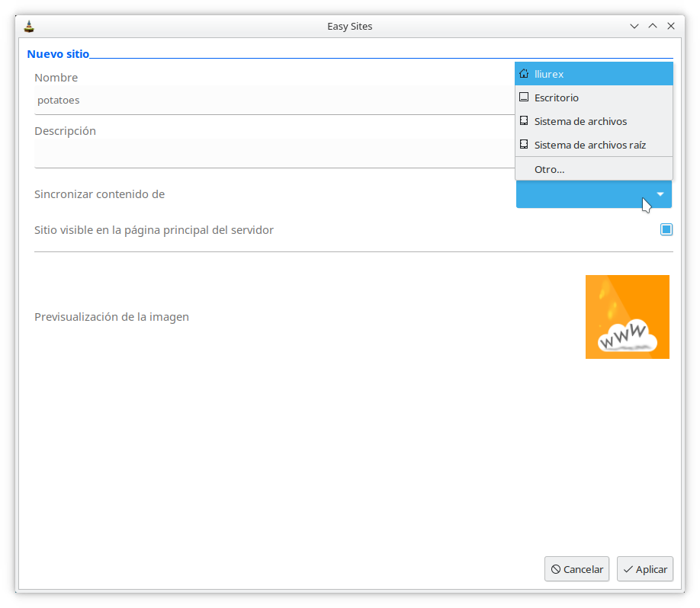The image size is (700, 608).
Task: Click the checkmark icon on the Aplicar button
Action: (x=628, y=569)
